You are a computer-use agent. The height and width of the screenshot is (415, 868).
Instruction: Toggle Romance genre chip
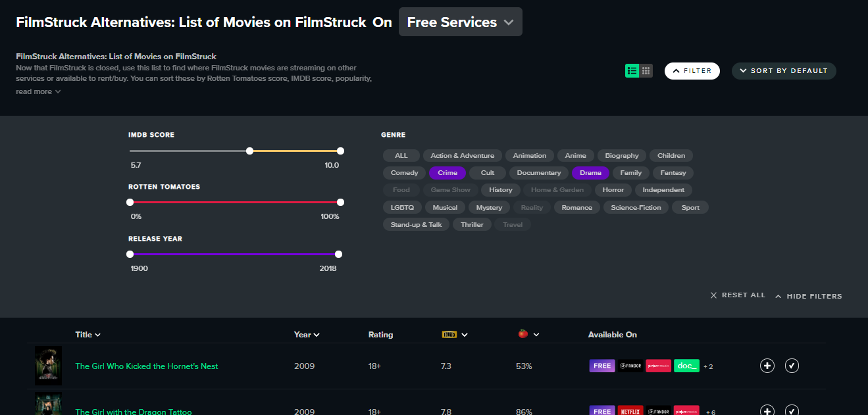(577, 207)
